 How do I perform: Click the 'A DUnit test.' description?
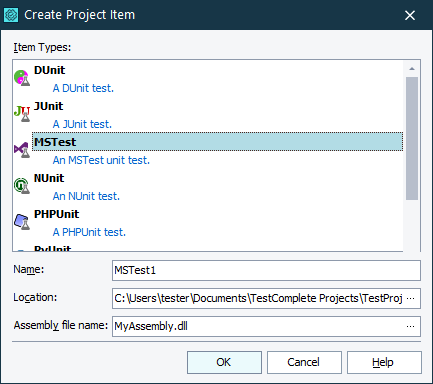coord(83,88)
